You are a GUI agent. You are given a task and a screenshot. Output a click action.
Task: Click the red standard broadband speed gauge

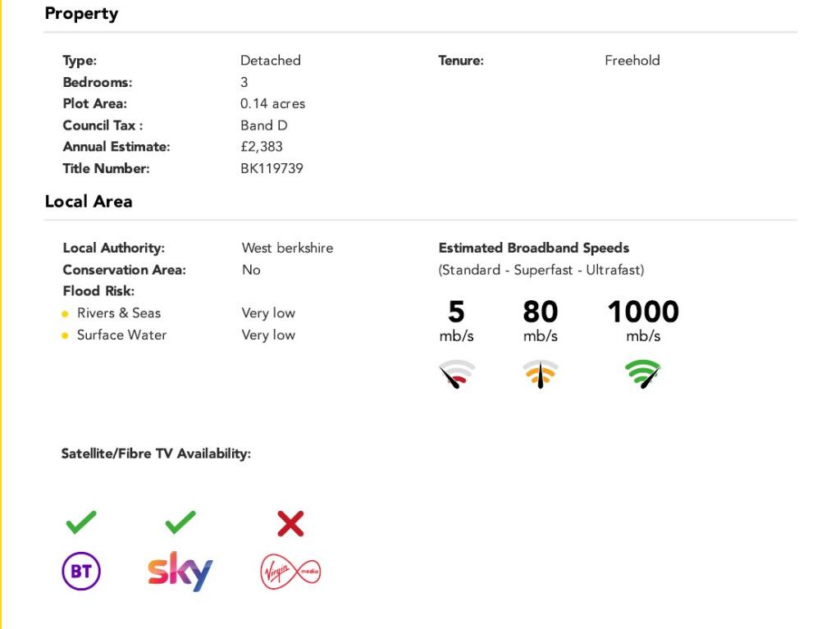point(457,373)
